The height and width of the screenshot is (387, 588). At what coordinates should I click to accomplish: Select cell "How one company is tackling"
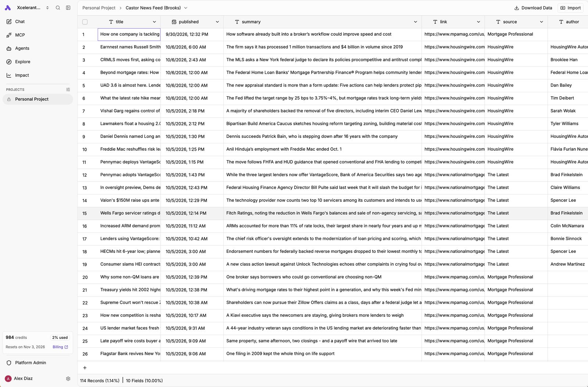(129, 35)
